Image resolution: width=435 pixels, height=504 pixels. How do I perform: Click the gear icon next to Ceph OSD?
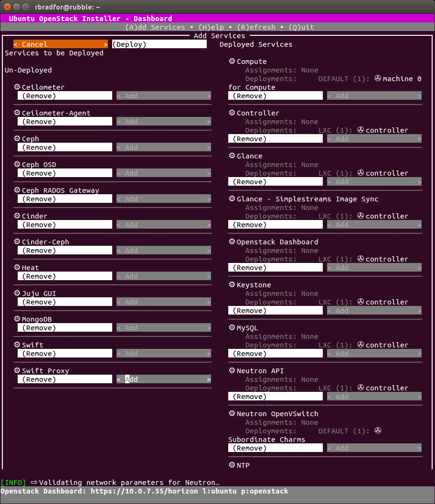click(x=17, y=164)
